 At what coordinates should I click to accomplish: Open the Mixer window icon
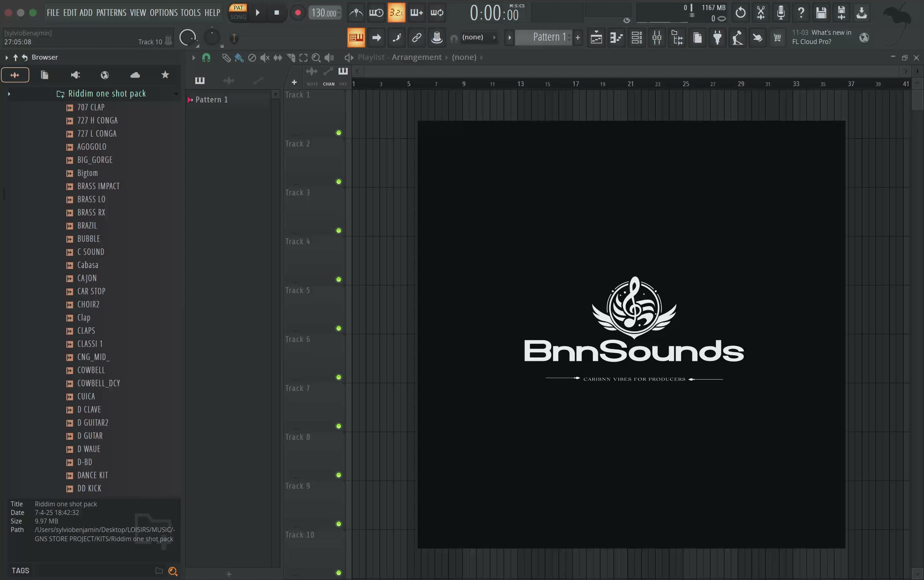click(x=657, y=38)
